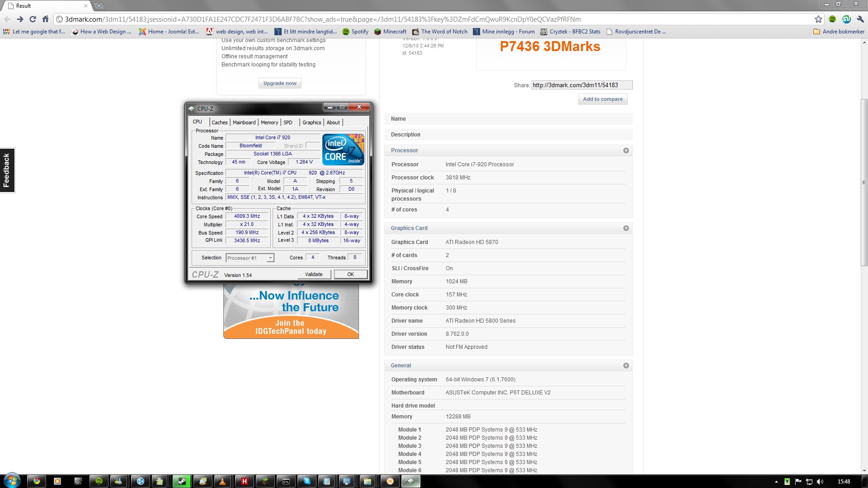Open Mine innlegg - Forum bookmark

coord(504,32)
